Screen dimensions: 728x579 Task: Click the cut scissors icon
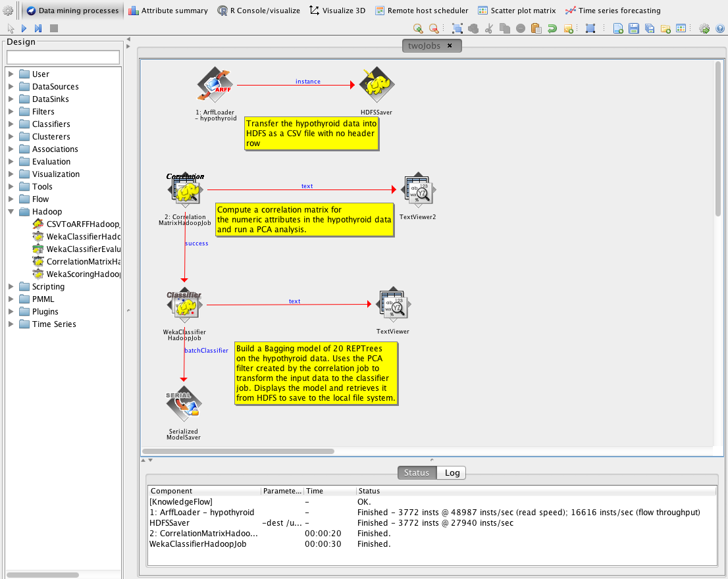click(x=489, y=29)
